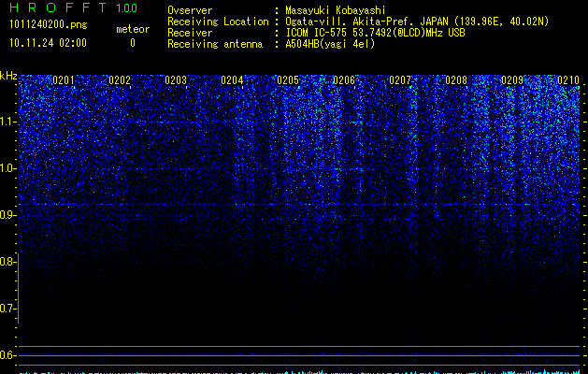Click the 0209 time marker
Image resolution: width=588 pixels, height=374 pixels.
tap(512, 80)
